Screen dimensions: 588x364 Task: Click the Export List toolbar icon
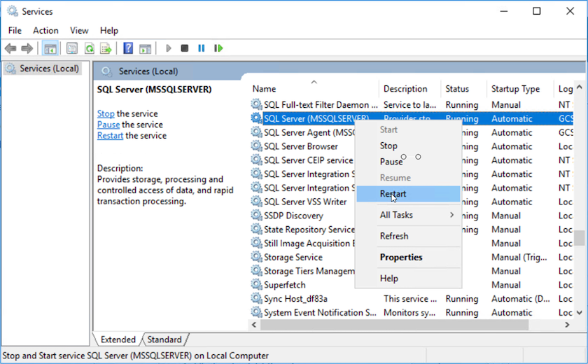tap(106, 48)
